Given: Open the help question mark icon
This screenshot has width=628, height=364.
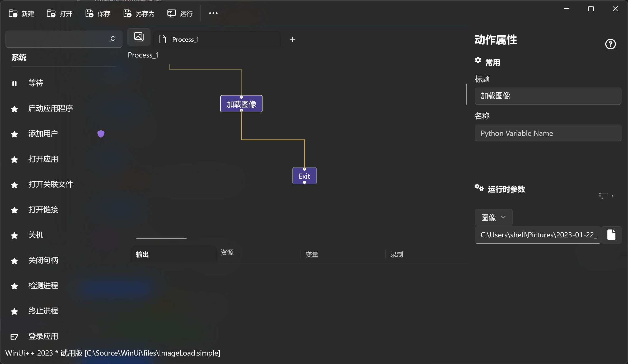Looking at the screenshot, I should click(x=610, y=44).
